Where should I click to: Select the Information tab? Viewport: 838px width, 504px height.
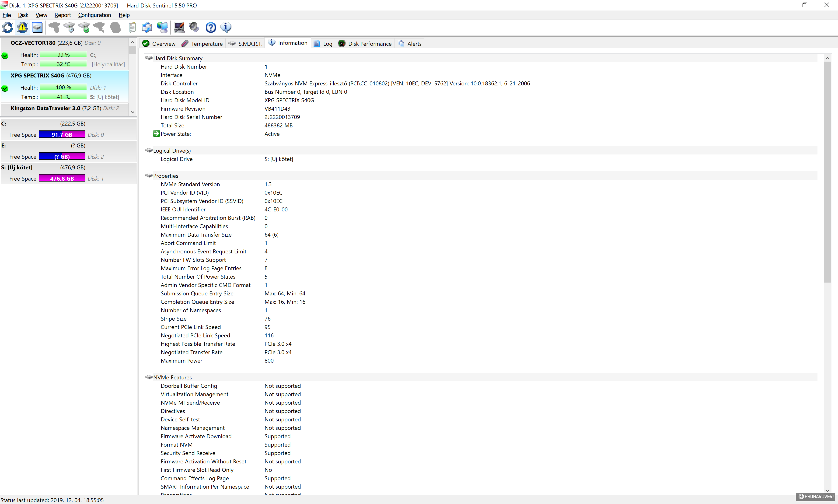[x=288, y=43]
